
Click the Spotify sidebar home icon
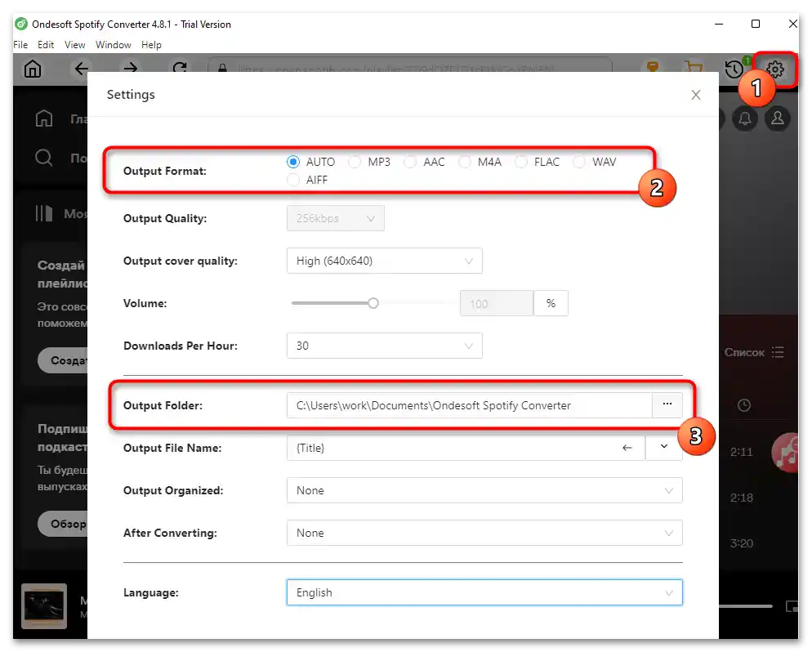(44, 118)
